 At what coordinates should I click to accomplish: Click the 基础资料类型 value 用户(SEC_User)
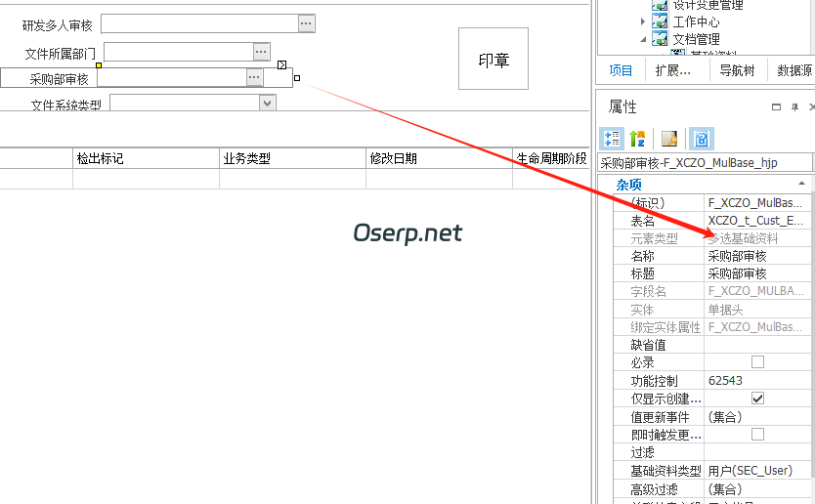coord(757,471)
